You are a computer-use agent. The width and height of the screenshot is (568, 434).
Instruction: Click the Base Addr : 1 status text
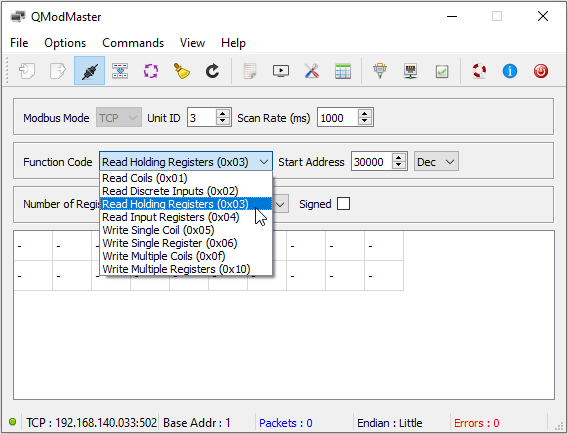click(197, 423)
